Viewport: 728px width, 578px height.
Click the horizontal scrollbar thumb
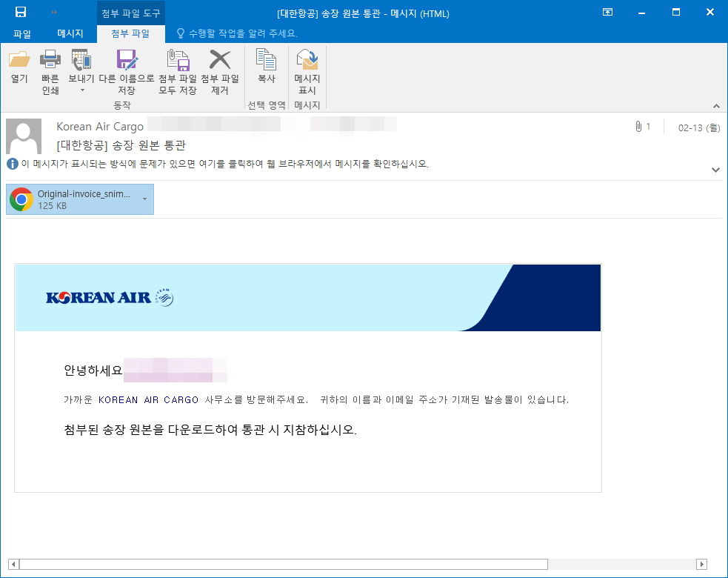click(283, 564)
